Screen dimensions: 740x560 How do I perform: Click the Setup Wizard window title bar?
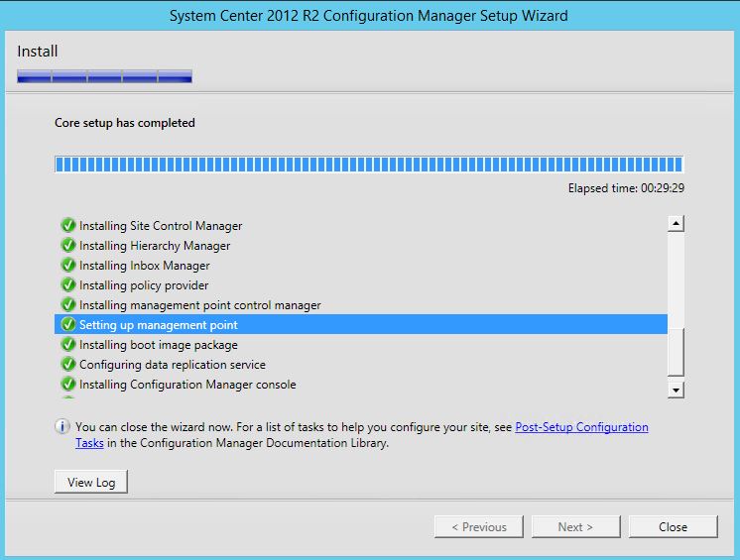point(369,16)
